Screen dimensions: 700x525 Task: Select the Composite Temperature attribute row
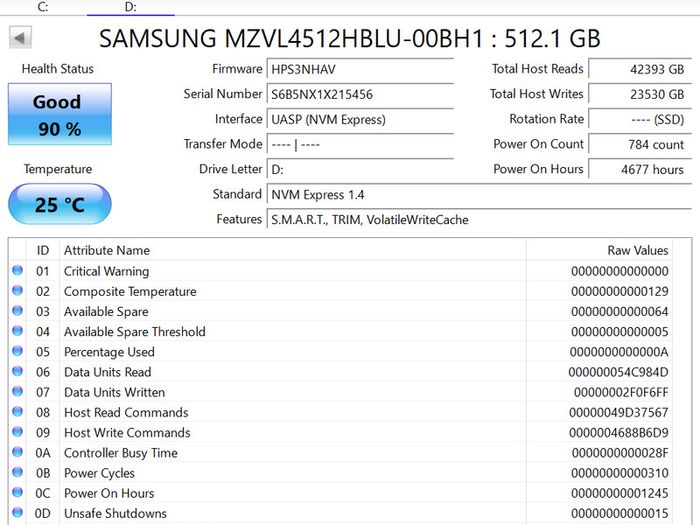coord(341,291)
